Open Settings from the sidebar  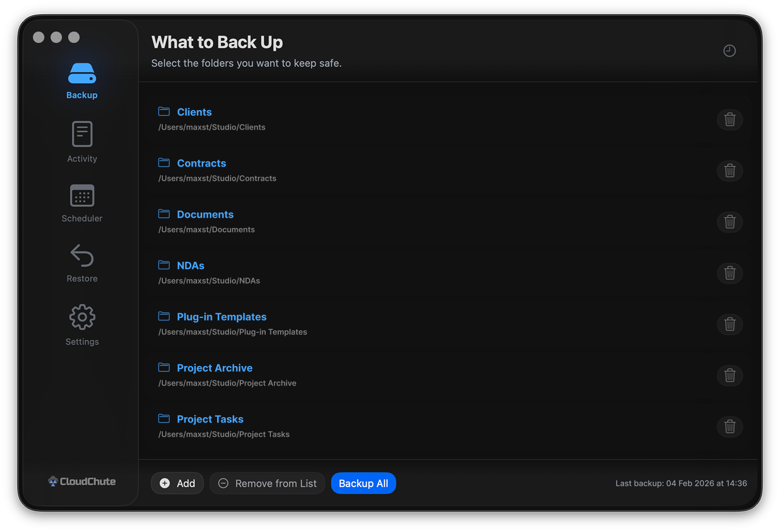point(82,325)
